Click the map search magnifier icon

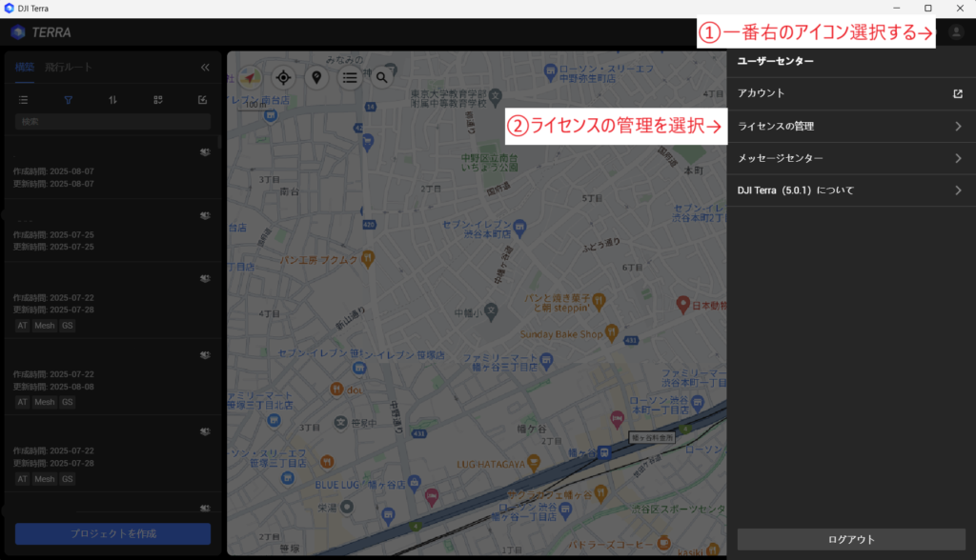click(x=381, y=77)
